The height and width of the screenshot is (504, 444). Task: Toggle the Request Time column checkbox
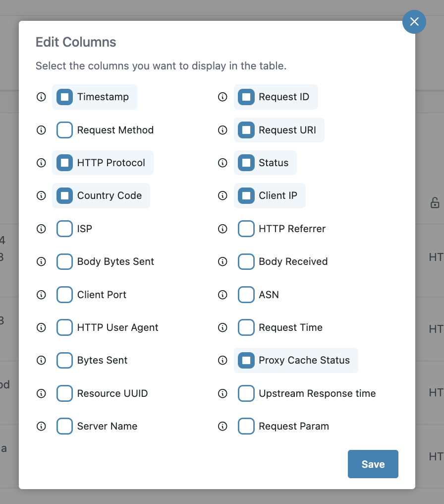(x=246, y=327)
